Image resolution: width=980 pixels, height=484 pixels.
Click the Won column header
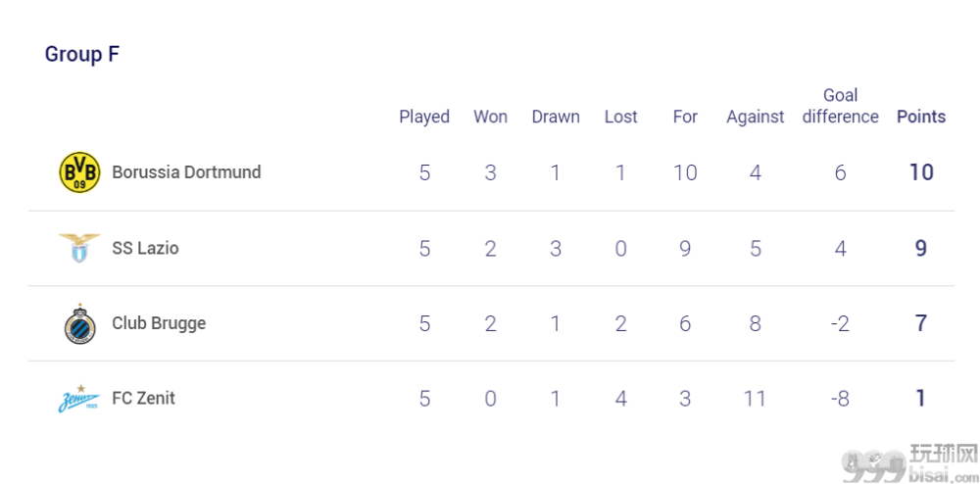[490, 117]
